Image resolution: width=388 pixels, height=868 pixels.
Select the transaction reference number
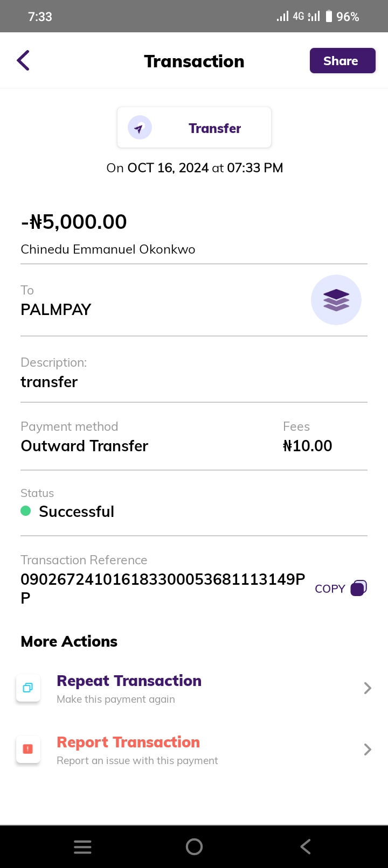(x=162, y=579)
